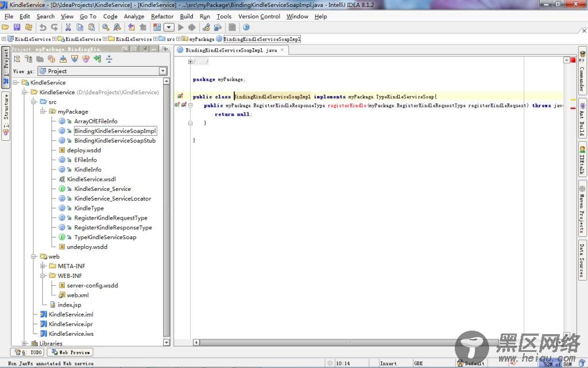Expand the Libraries node
Image resolution: width=588 pixels, height=368 pixels.
pos(25,343)
